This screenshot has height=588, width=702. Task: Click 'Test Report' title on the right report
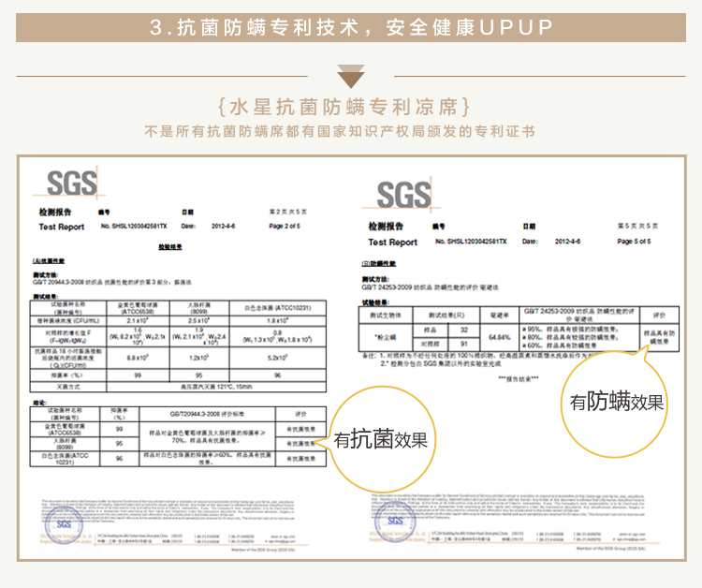[x=392, y=243]
